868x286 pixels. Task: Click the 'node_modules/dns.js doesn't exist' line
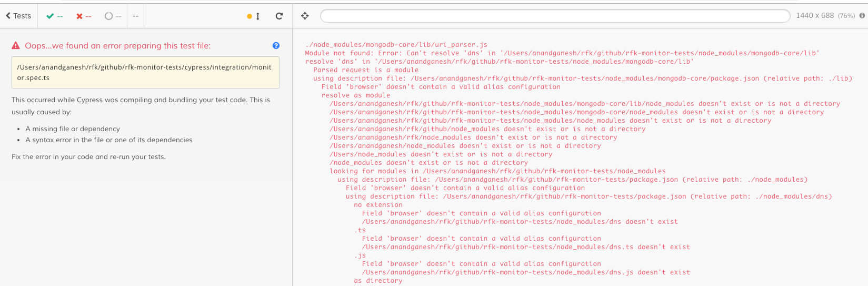(526, 272)
